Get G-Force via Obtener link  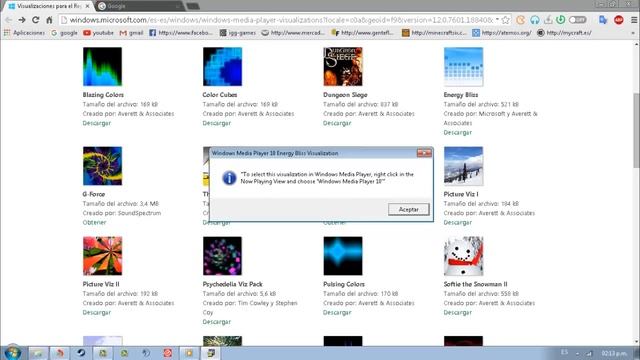pos(94,222)
